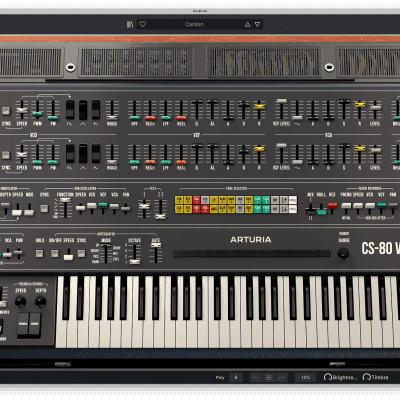Click the CS-80 V logo text

381,248
